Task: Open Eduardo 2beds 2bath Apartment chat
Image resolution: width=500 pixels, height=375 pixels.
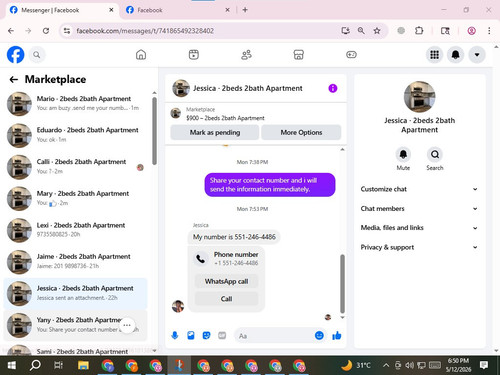Action: click(75, 135)
